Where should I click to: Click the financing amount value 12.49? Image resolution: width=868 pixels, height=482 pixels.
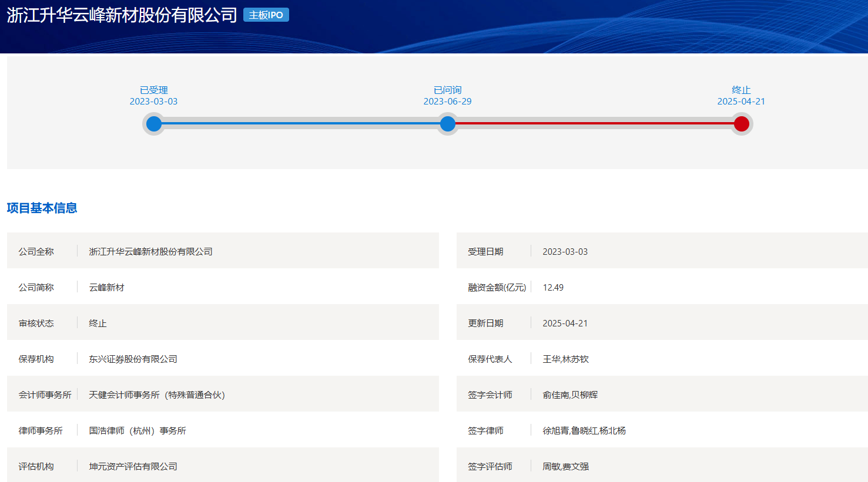553,287
